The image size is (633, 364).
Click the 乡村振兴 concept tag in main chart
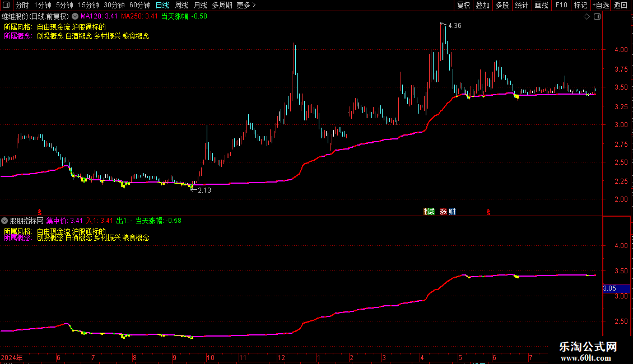tap(108, 36)
